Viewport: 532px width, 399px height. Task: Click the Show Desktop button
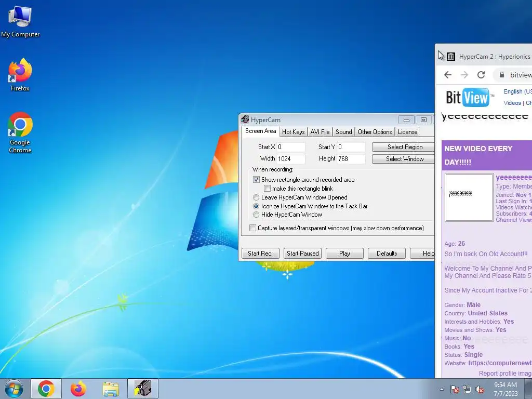[x=528, y=389]
